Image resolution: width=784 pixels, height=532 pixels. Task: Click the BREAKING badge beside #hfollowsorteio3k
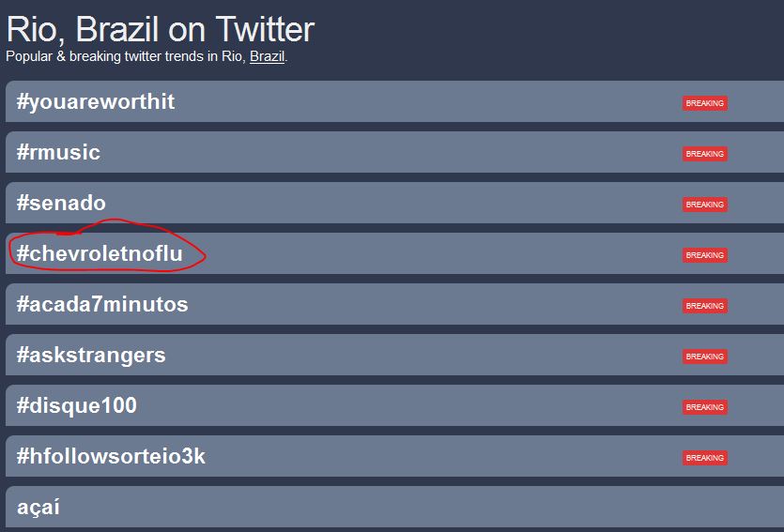pos(705,458)
